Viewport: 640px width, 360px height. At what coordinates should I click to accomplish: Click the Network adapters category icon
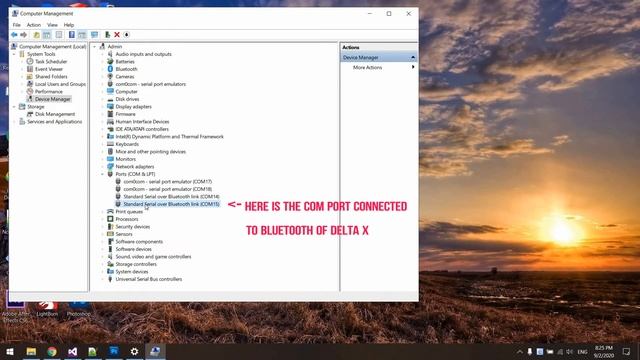(110, 167)
